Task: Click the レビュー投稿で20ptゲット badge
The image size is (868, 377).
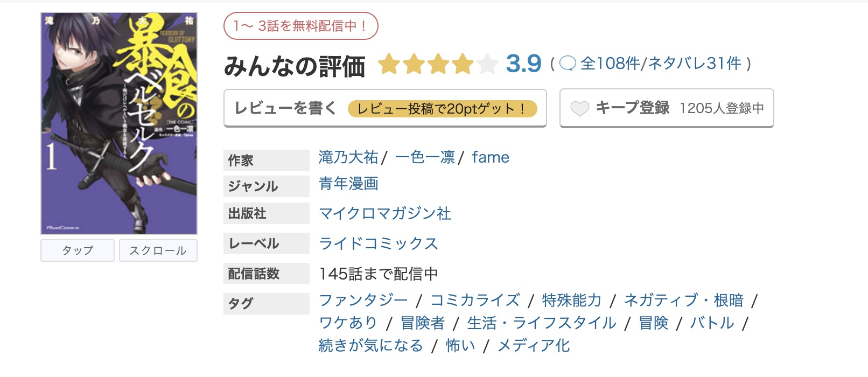Action: [x=443, y=109]
